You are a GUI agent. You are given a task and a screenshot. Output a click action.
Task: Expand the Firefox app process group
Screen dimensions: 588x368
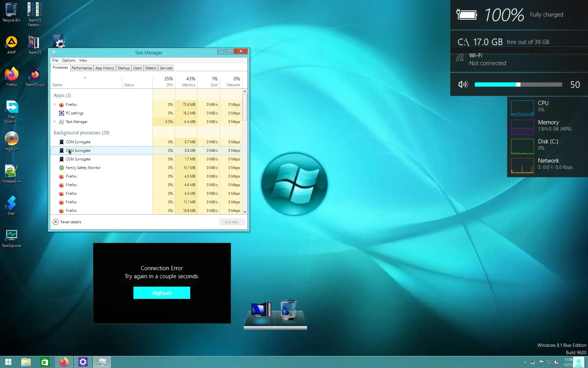55,105
